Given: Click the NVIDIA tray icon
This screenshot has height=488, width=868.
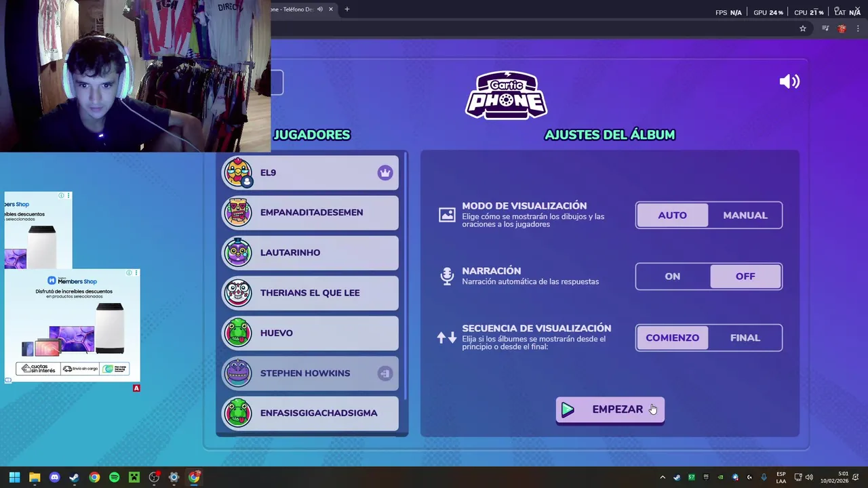Looking at the screenshot, I should pyautogui.click(x=721, y=477).
